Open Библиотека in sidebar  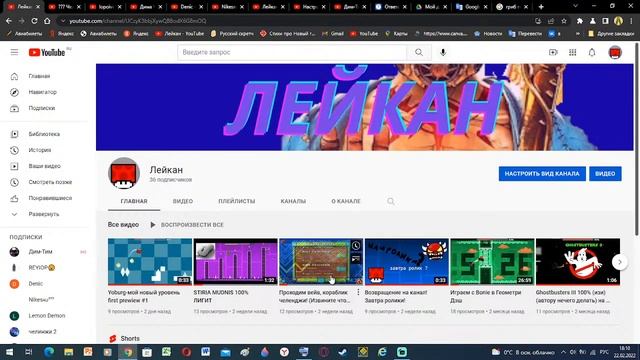click(45, 134)
